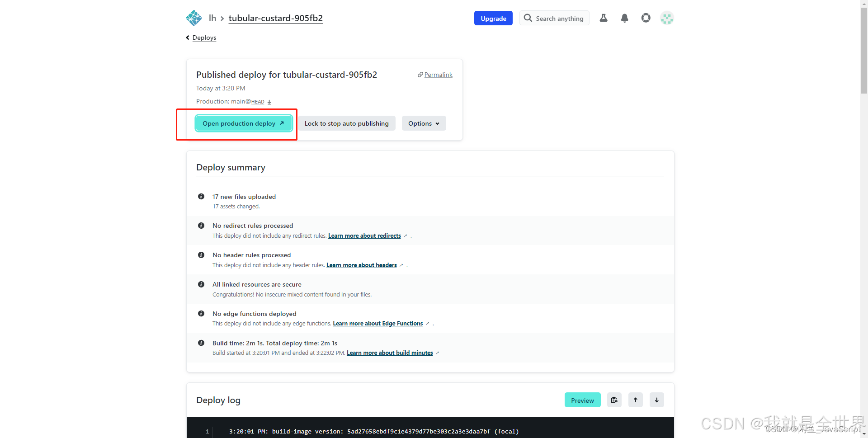Click scrollbar down arrow
This screenshot has width=868, height=438.
point(864,434)
